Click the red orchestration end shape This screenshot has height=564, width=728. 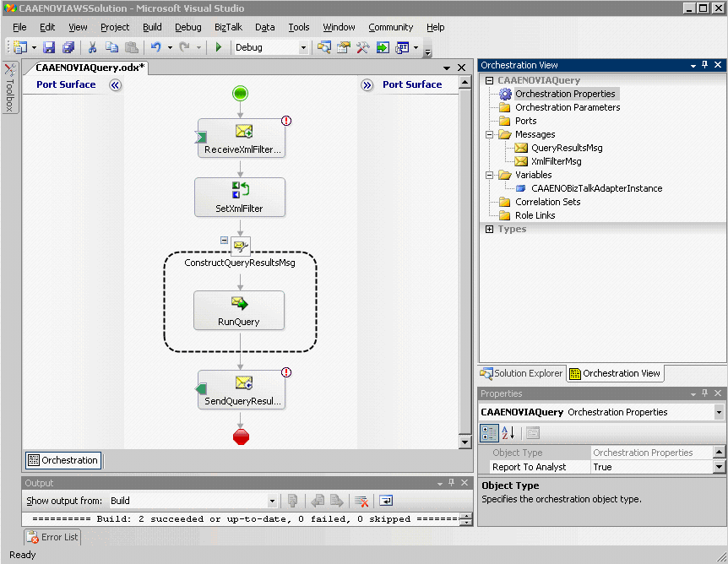[x=241, y=437]
